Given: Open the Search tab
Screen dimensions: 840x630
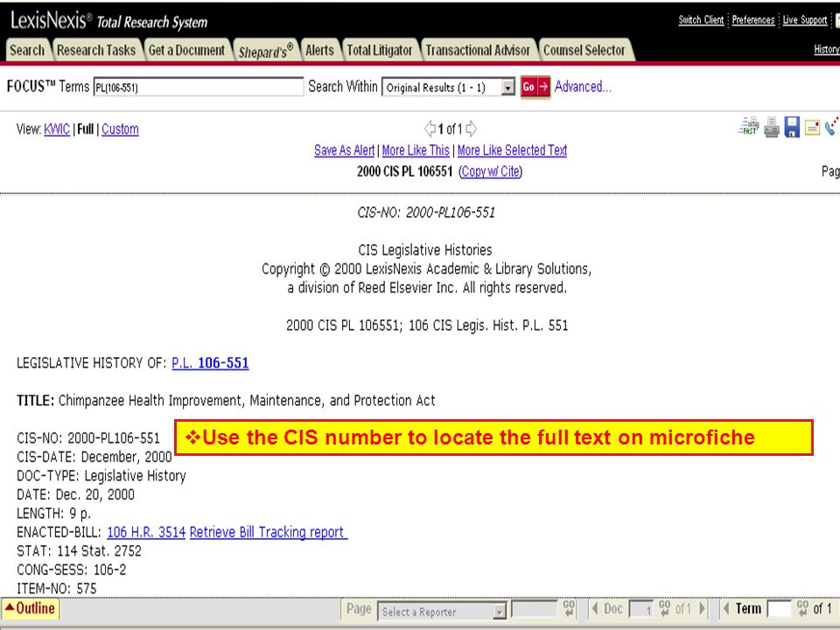Looking at the screenshot, I should coord(27,51).
